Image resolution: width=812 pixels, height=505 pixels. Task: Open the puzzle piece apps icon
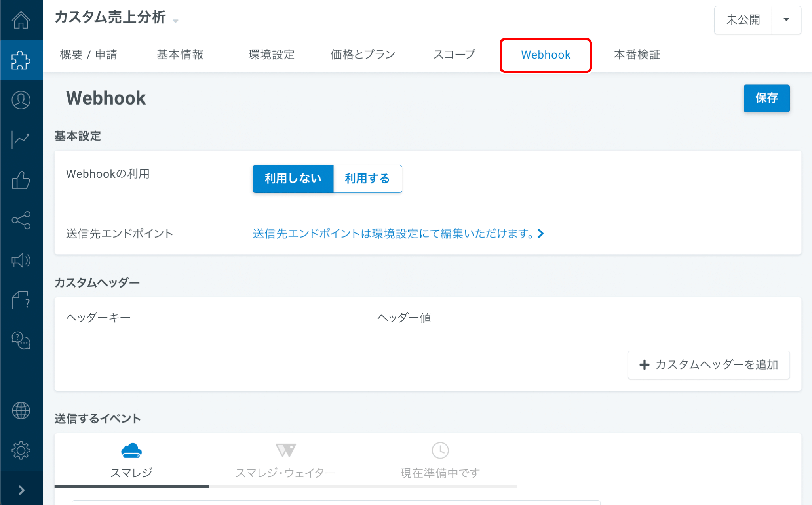(21, 60)
